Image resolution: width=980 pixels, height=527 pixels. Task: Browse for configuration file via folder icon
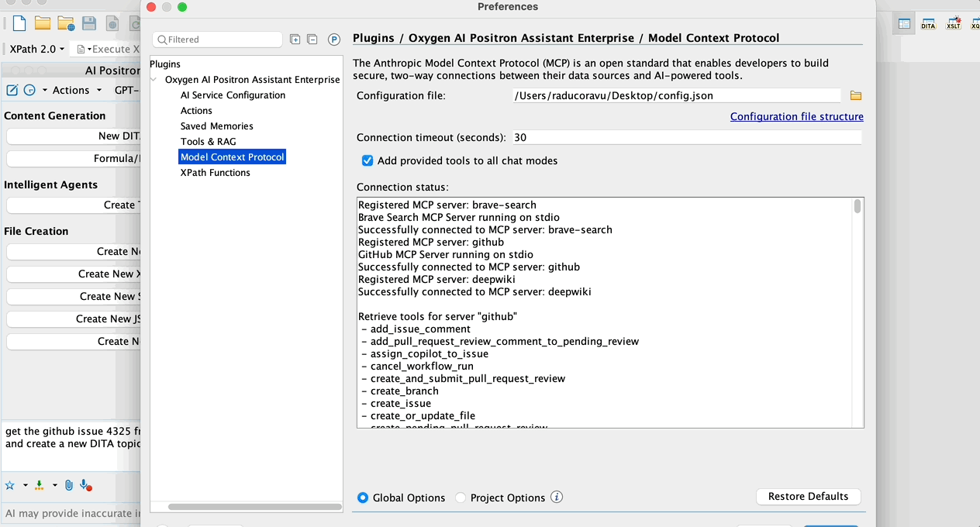855,95
